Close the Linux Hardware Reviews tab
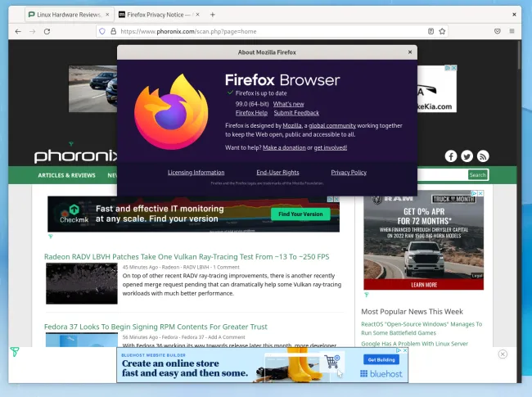Image resolution: width=532 pixels, height=397 pixels. pos(107,15)
